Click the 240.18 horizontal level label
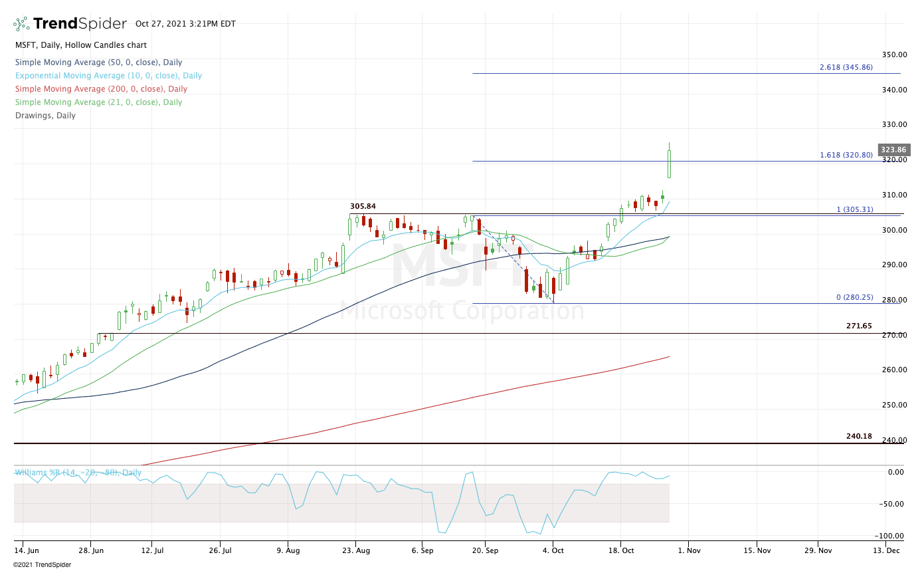 coord(859,436)
